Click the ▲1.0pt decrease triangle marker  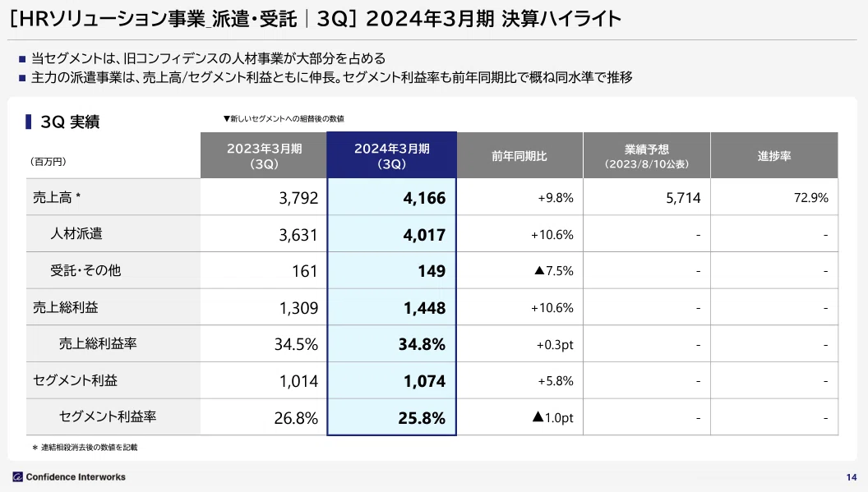tap(538, 416)
